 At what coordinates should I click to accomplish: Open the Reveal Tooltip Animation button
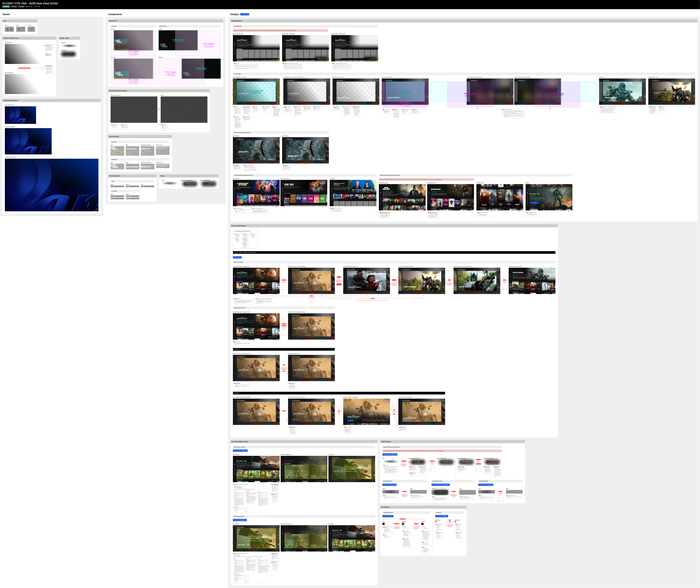[486, 485]
